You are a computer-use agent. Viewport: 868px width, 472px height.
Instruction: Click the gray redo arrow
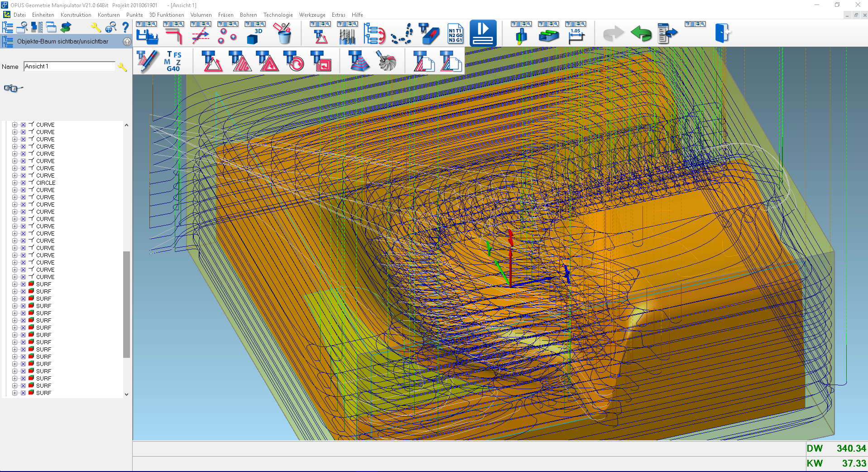(x=614, y=33)
